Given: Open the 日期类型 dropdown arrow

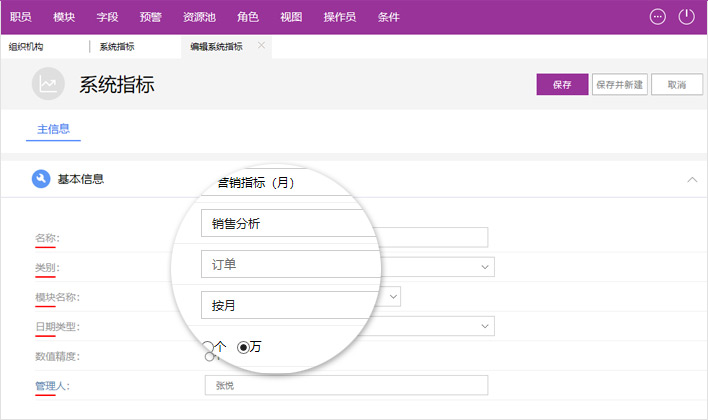Looking at the screenshot, I should pyautogui.click(x=485, y=326).
